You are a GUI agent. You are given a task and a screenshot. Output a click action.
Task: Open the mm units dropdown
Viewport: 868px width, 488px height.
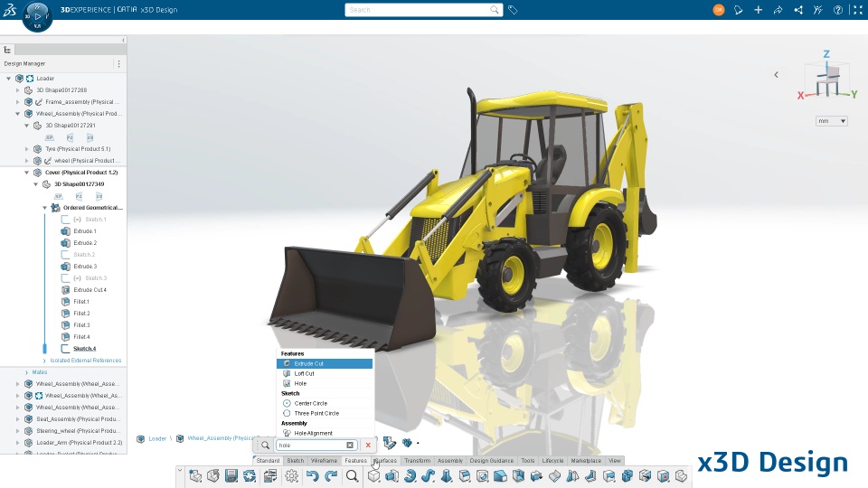click(x=832, y=120)
